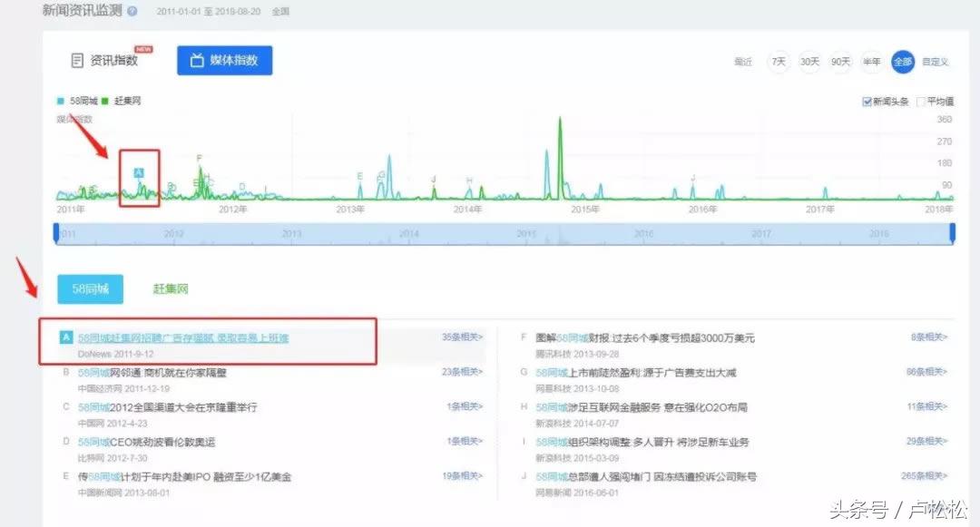Click marker F on the trend chart
The width and height of the screenshot is (980, 527).
point(200,159)
